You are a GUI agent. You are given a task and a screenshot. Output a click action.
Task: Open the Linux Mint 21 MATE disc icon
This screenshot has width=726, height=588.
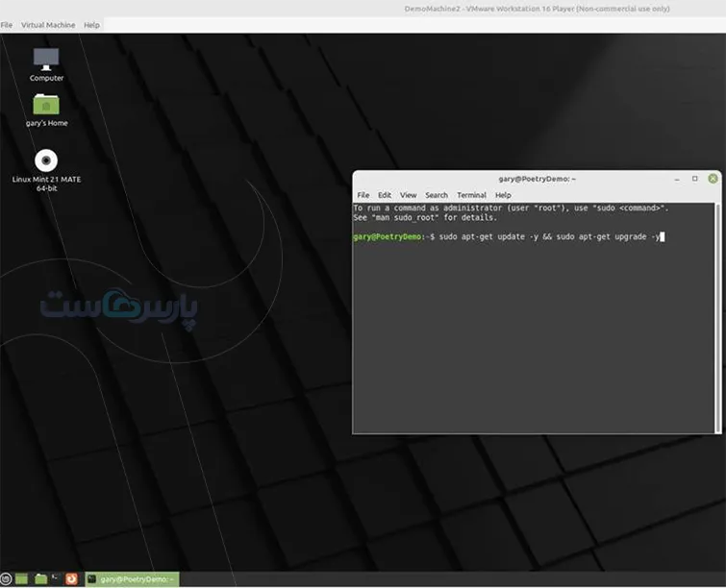click(x=46, y=170)
